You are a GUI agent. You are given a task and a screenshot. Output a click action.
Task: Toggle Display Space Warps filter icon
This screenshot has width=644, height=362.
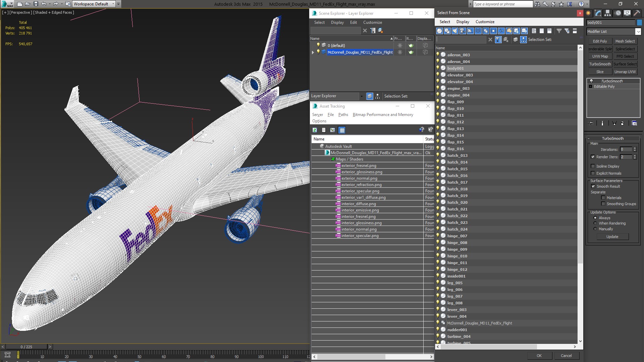click(478, 31)
